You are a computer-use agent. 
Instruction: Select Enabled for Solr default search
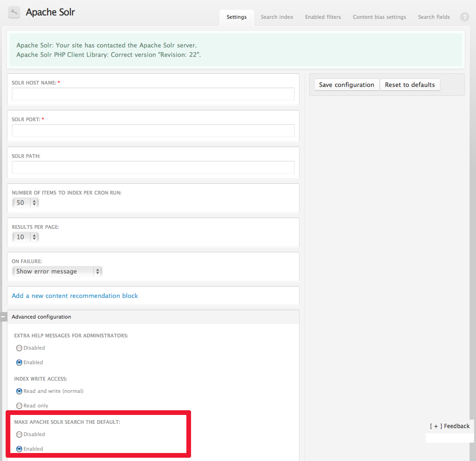click(x=19, y=449)
